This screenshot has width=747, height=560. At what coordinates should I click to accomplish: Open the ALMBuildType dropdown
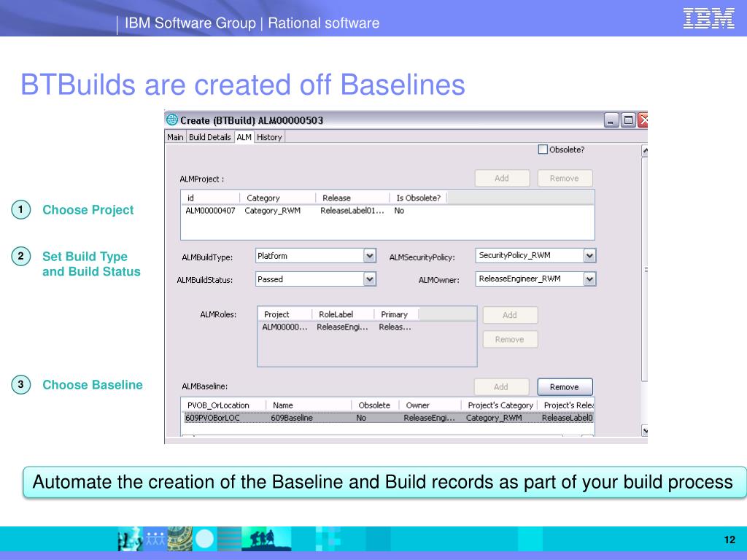coord(370,256)
